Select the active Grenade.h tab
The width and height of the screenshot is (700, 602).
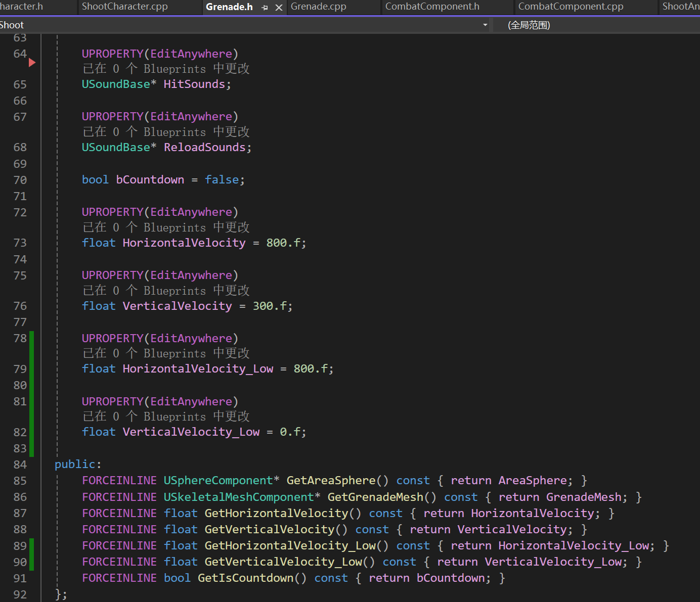pyautogui.click(x=229, y=7)
